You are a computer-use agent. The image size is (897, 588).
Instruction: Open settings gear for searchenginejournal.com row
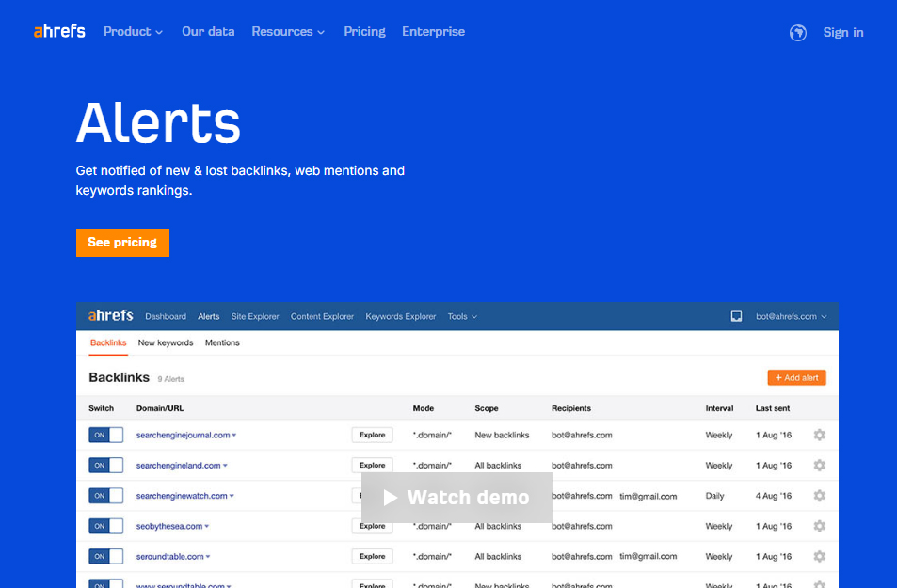pos(819,436)
